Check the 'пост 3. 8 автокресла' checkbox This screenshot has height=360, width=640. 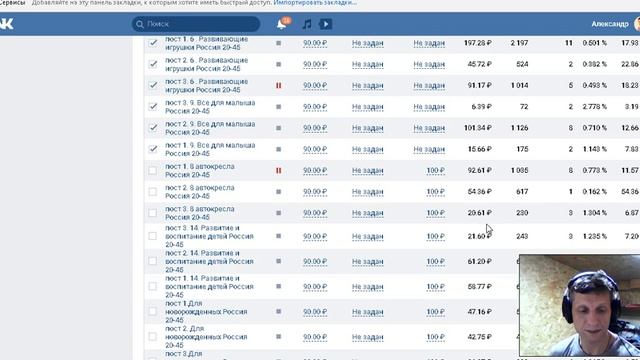153,213
